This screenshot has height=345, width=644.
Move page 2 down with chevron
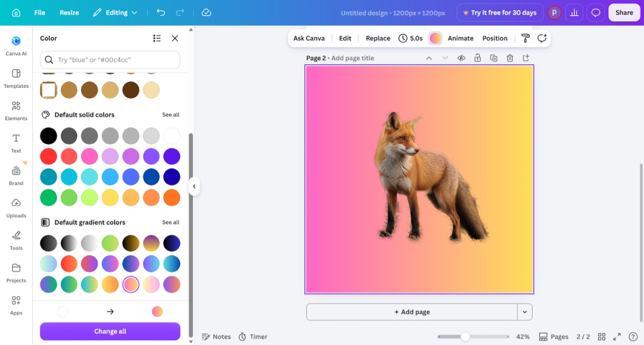tap(445, 58)
